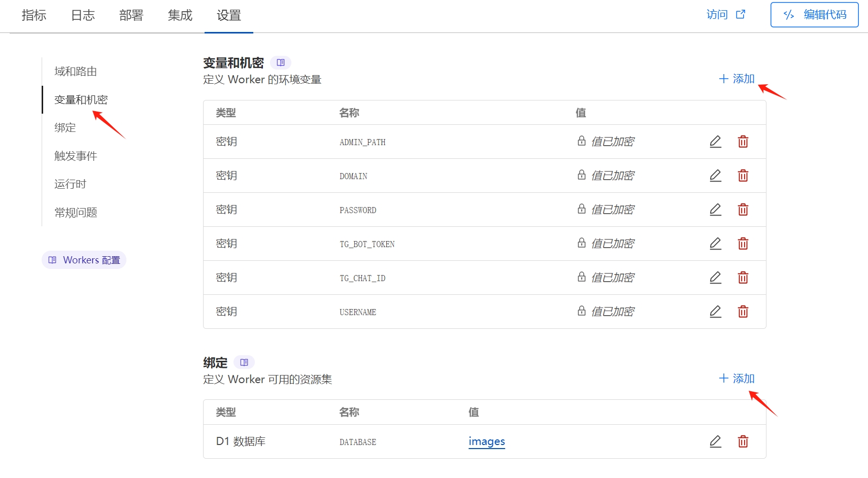This screenshot has width=868, height=478.
Task: Click 密钥 type cell in DOMAIN row
Action: [226, 176]
